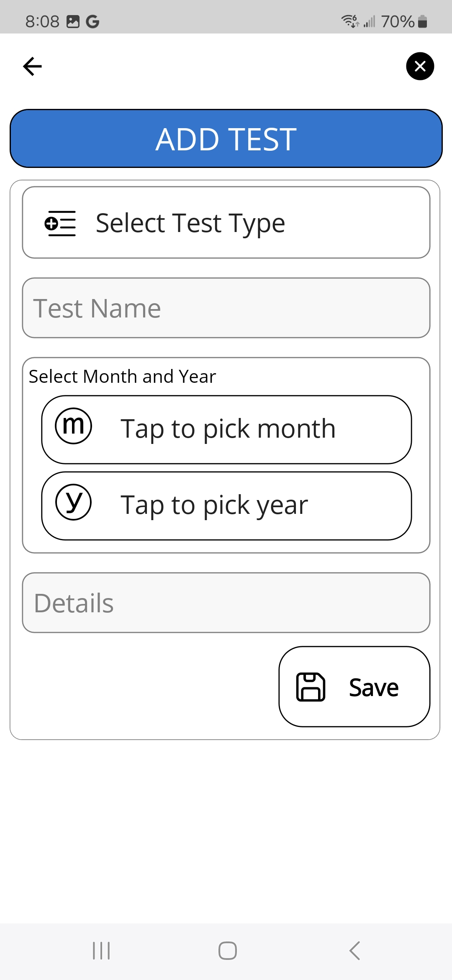Image resolution: width=452 pixels, height=980 pixels.
Task: Tap the Android home navigation button
Action: pos(227,951)
